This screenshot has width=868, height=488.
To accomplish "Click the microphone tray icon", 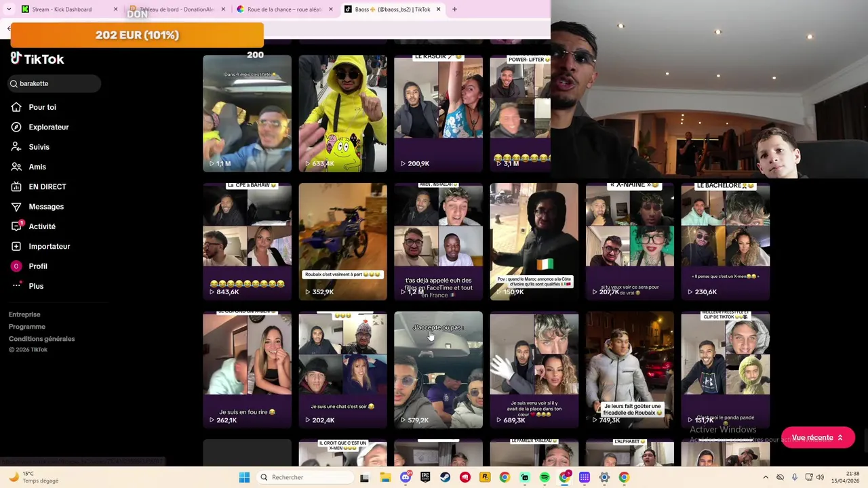I will tap(795, 477).
